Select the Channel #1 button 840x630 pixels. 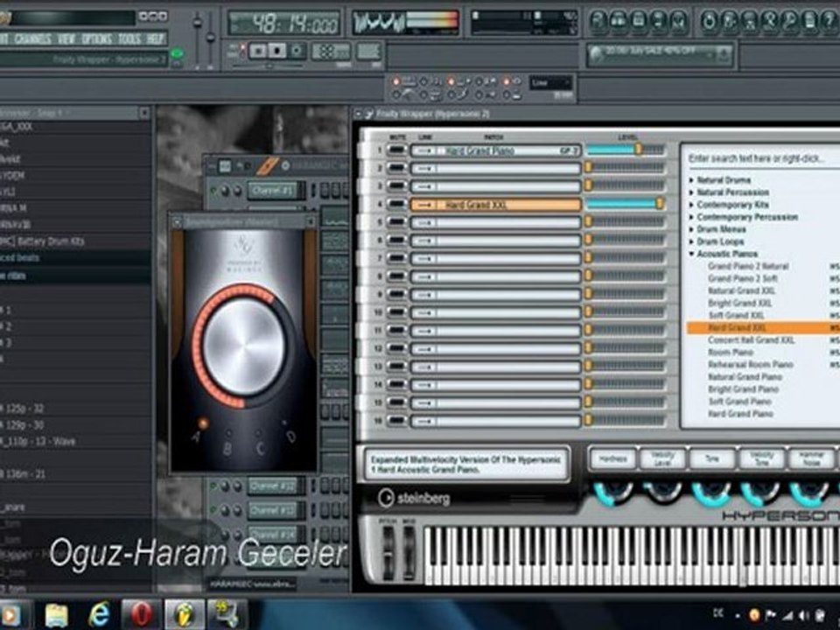click(273, 190)
